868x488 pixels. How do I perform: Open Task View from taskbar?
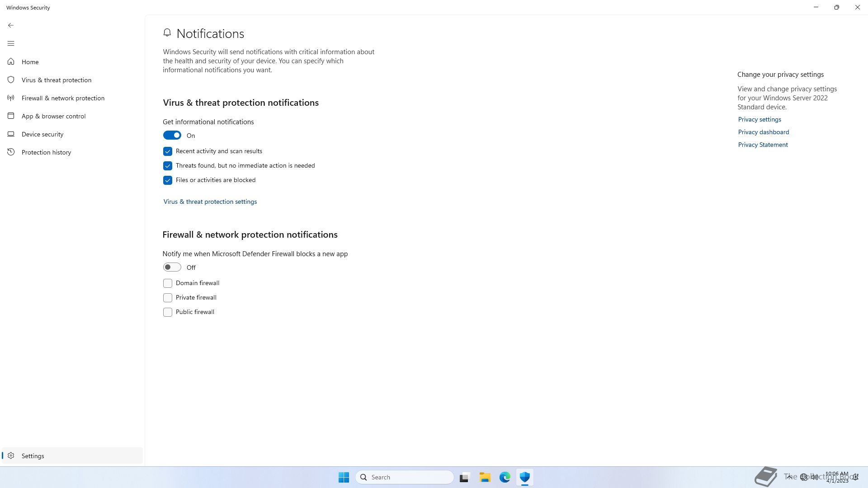coord(464,477)
